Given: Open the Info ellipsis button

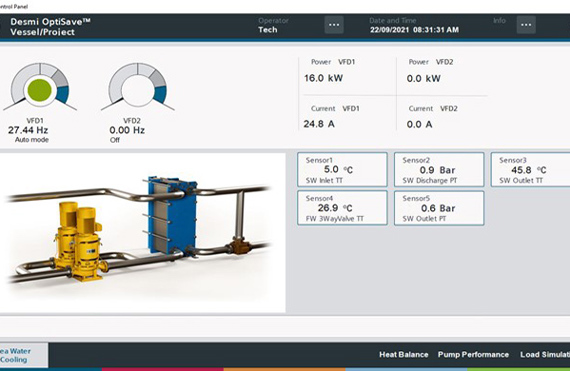Looking at the screenshot, I should coord(526,25).
